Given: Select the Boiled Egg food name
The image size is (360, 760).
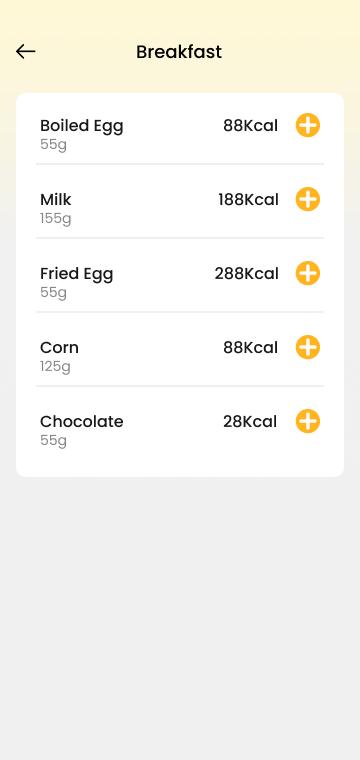Looking at the screenshot, I should (81, 126).
